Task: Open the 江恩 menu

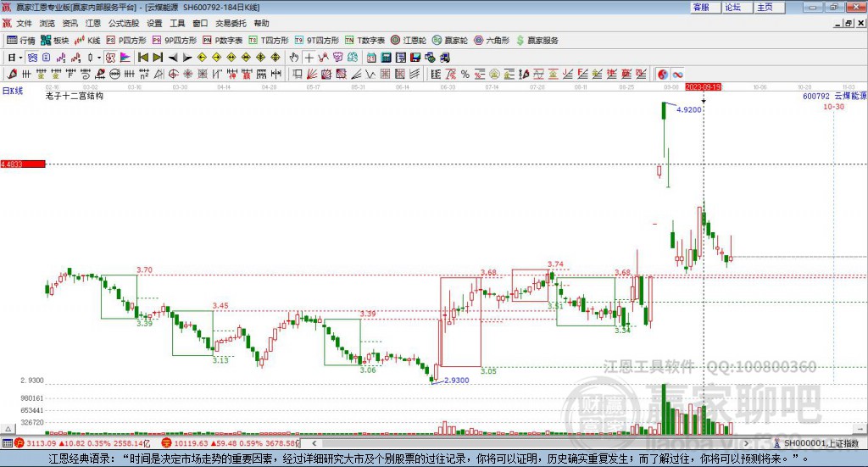Action: (93, 23)
